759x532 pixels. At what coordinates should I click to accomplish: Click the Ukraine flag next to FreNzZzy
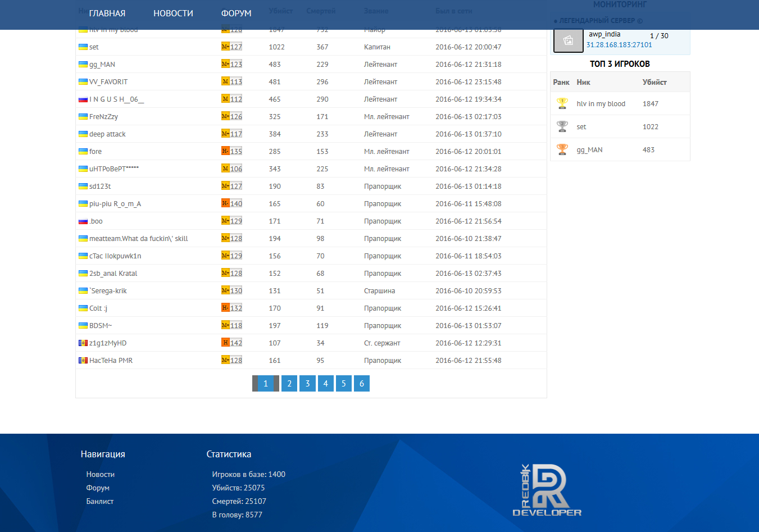pos(83,117)
